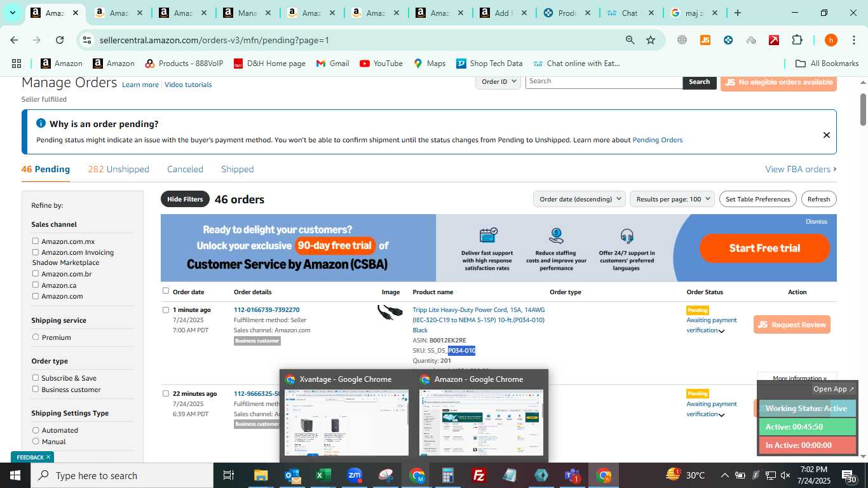Image resolution: width=868 pixels, height=488 pixels.
Task: Expand Awaiting payment verification for first order
Action: [x=722, y=331]
